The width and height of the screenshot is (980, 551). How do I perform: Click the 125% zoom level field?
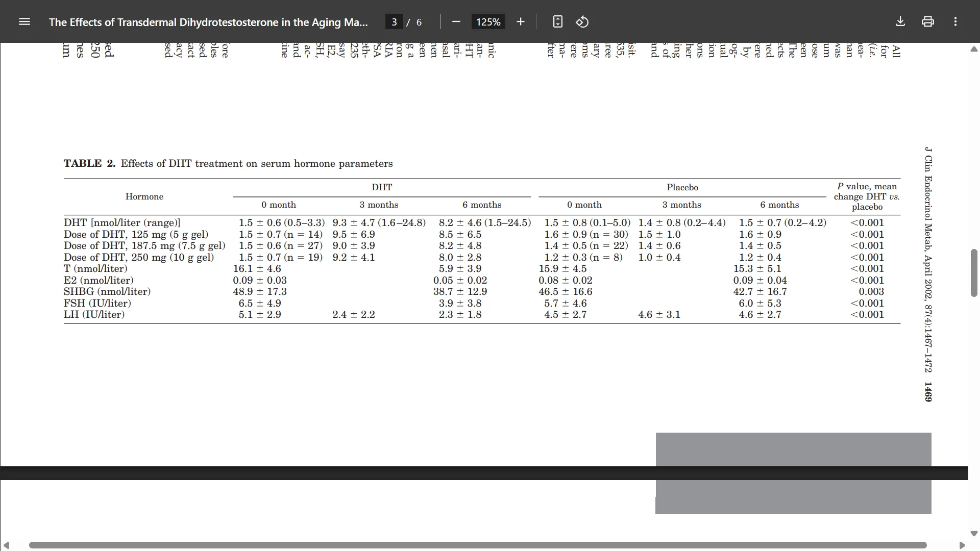click(488, 22)
